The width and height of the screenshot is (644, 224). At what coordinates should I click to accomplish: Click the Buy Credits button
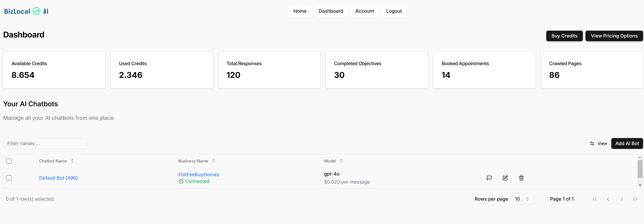point(564,36)
